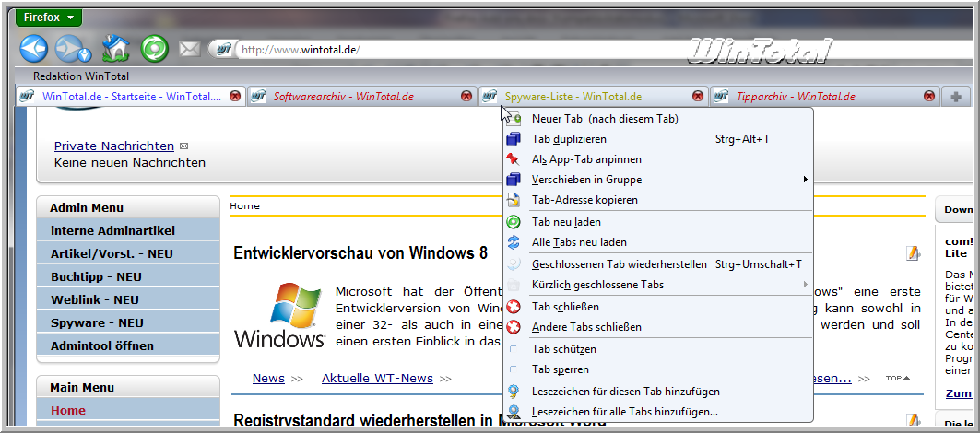The image size is (980, 433).
Task: Click the Forward arrow navigation button
Action: [69, 49]
